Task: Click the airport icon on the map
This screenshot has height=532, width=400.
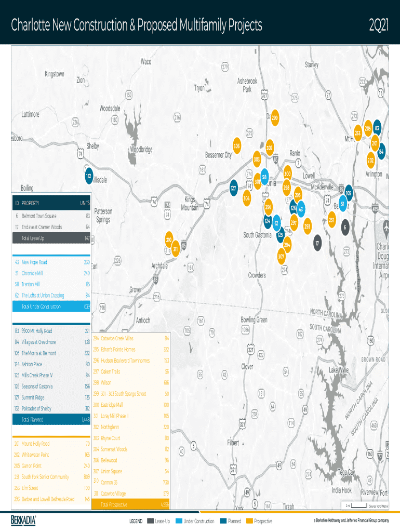Action: [388, 227]
